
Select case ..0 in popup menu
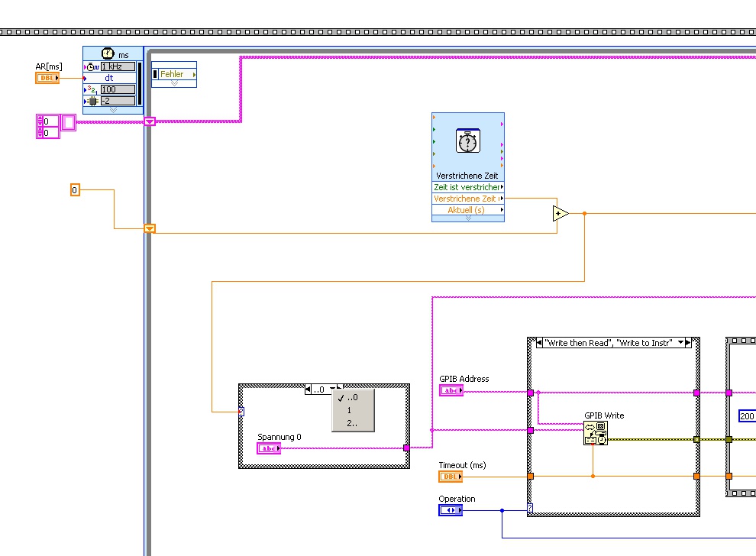click(x=353, y=397)
